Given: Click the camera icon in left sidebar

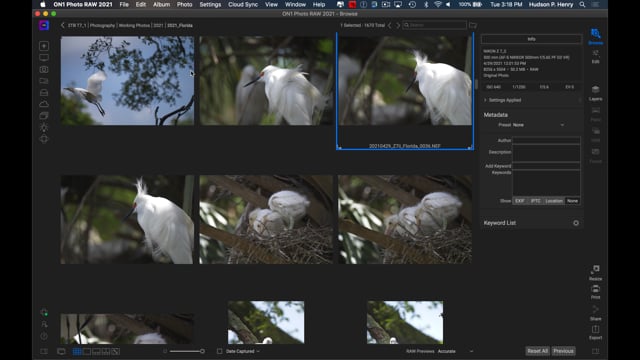Looking at the screenshot, I should [44, 69].
